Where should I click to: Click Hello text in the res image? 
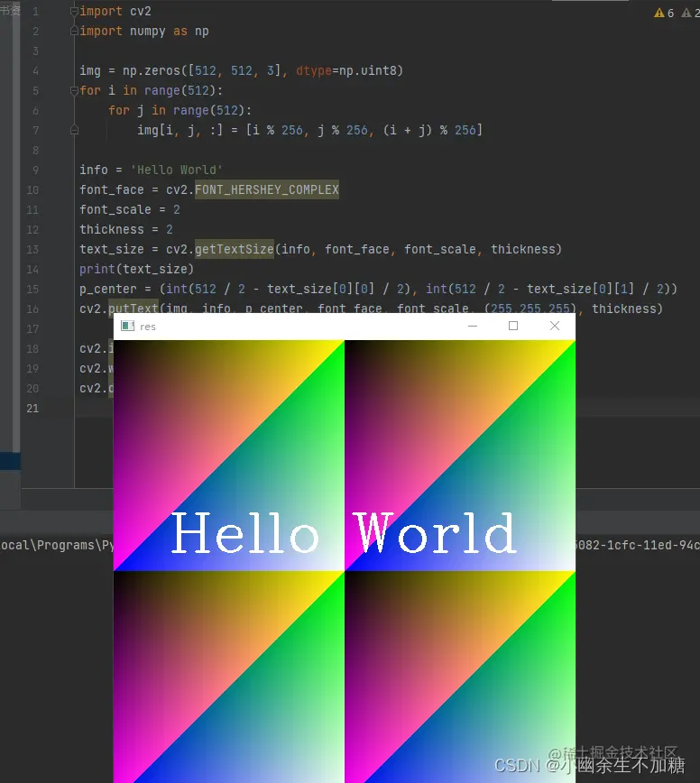tap(244, 532)
